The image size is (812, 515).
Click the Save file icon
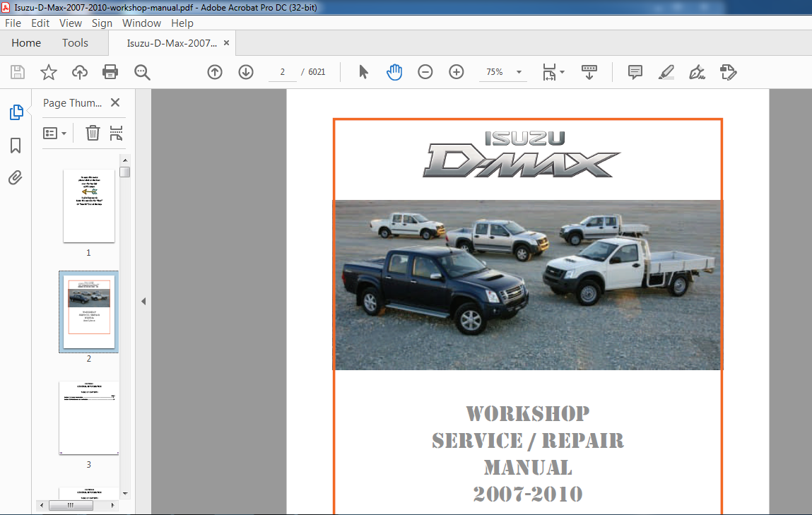pyautogui.click(x=18, y=72)
